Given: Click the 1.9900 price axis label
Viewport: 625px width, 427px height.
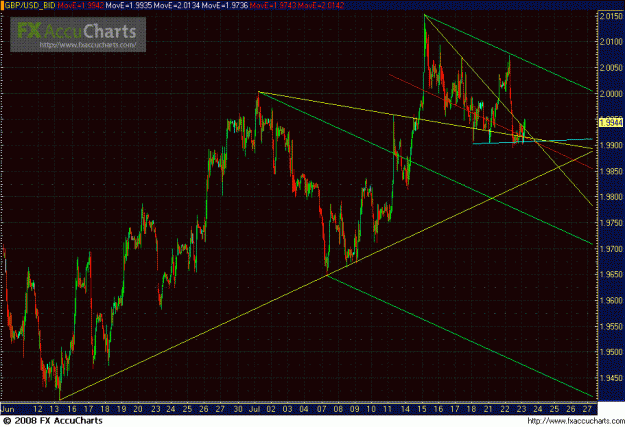Looking at the screenshot, I should pyautogui.click(x=611, y=146).
